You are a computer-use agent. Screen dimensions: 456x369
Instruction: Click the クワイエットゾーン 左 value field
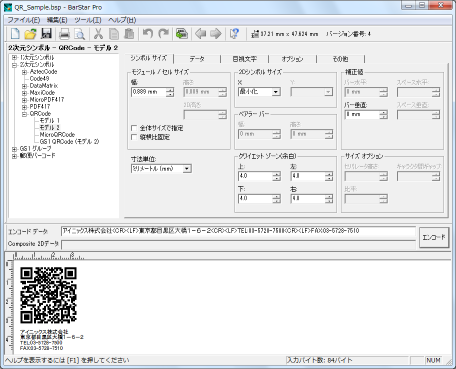pos(308,176)
